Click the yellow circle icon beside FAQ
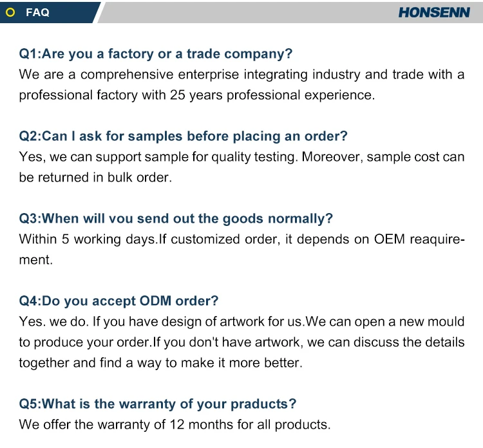Screen dimensions: 483x448 (10, 12)
